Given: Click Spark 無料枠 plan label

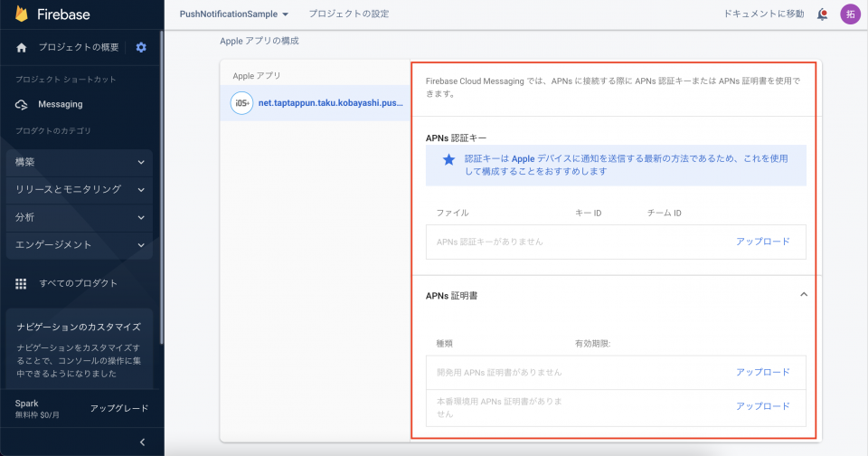Looking at the screenshot, I should [x=37, y=409].
